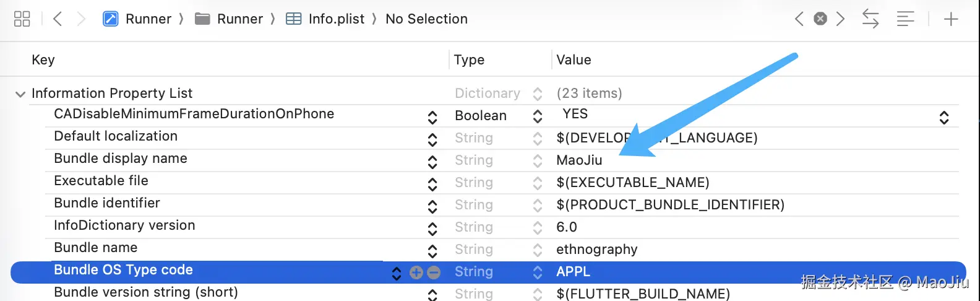Screen dimensions: 980x301
Task: Open the editor options lines menu
Action: coord(905,19)
